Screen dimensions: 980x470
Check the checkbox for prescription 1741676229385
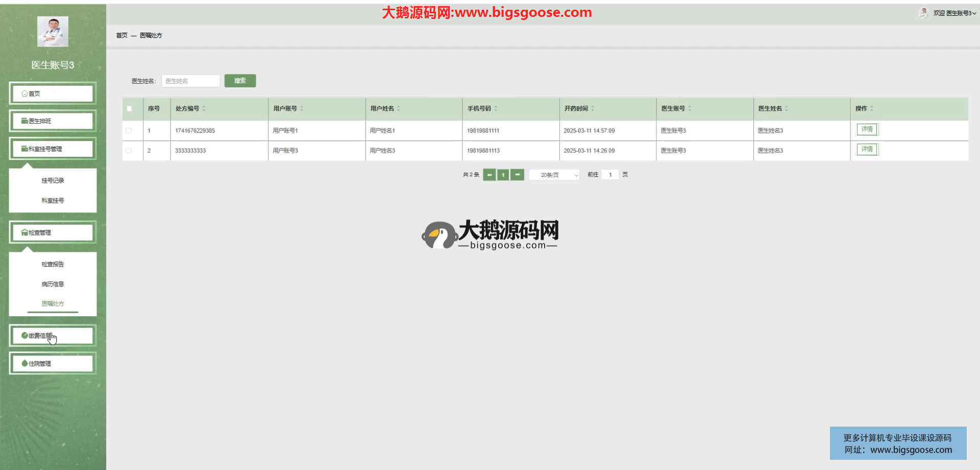(129, 131)
